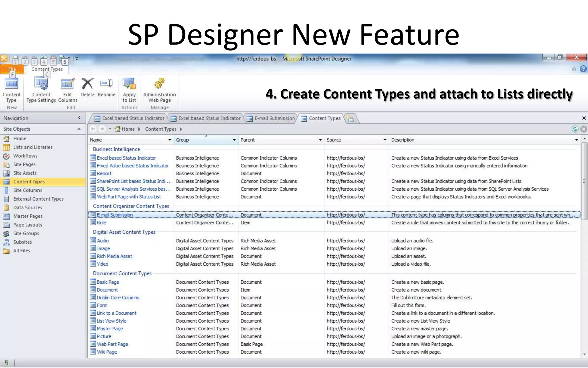Open the Group column filter dropdown
Screen dimensions: 588x368
point(234,140)
